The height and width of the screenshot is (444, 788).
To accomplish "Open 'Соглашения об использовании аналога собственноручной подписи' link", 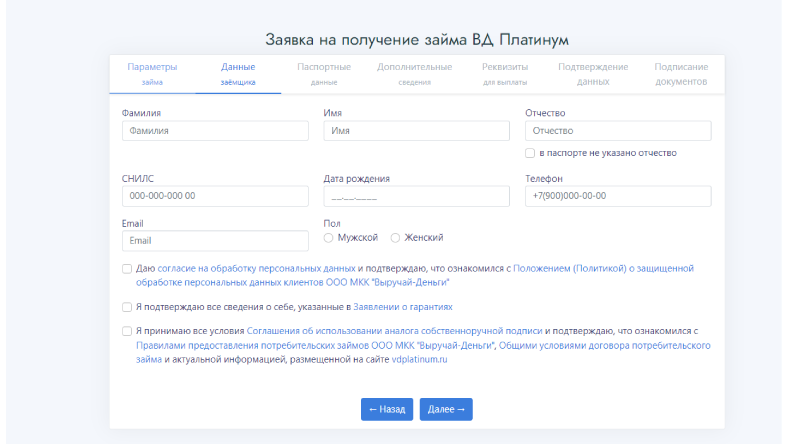I will (x=395, y=331).
